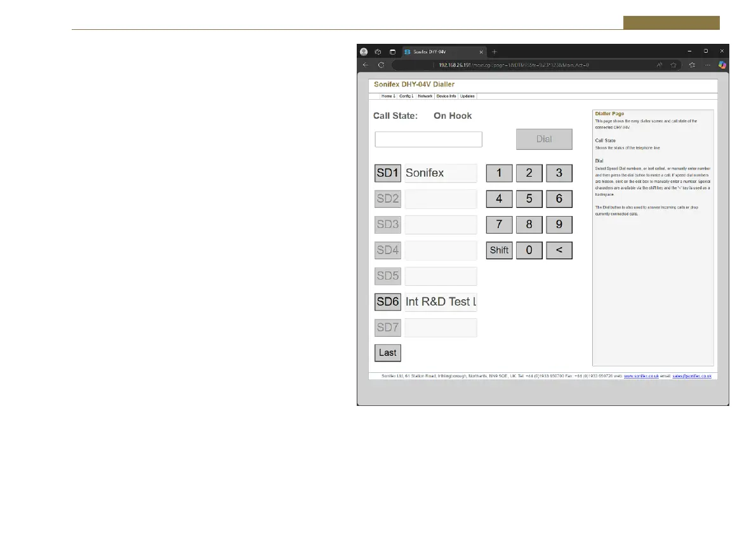
Task: Open the Network menu item
Action: (x=425, y=97)
